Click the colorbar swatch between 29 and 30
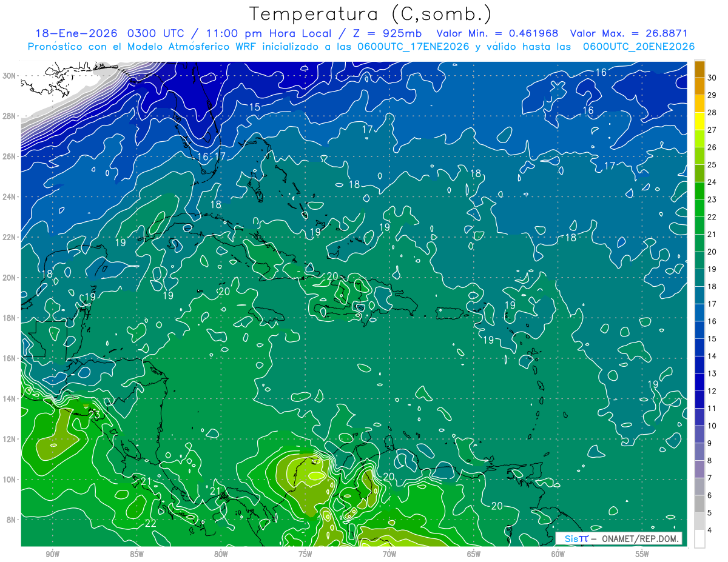This screenshot has width=728, height=562. click(699, 86)
